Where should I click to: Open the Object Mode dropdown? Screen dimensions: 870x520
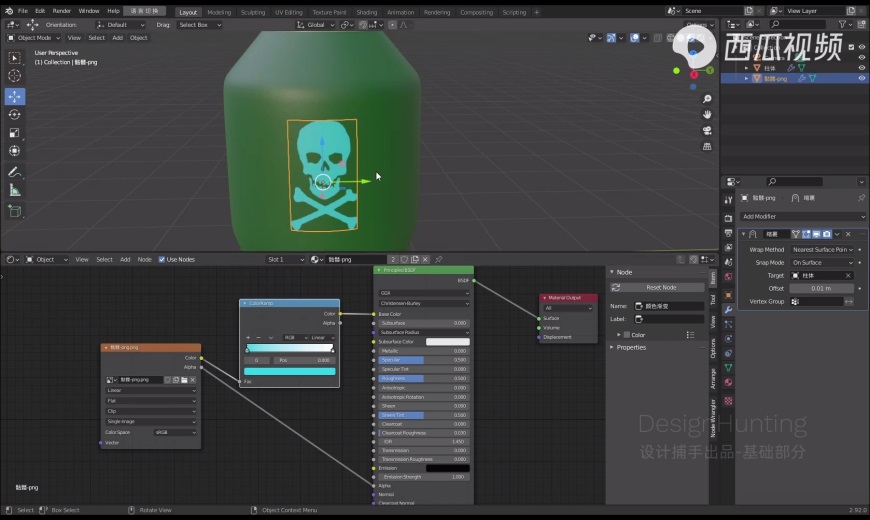(x=34, y=38)
